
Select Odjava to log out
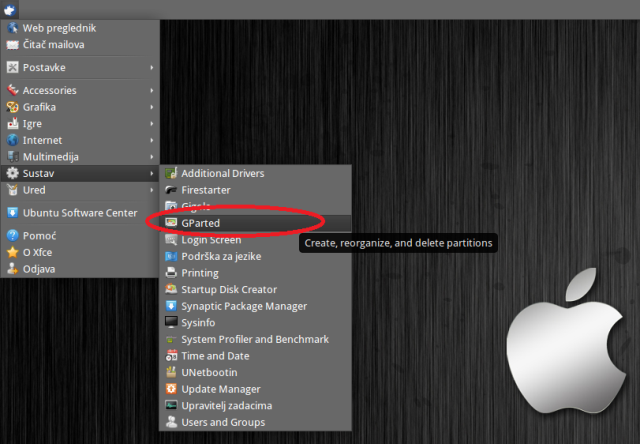(39, 269)
